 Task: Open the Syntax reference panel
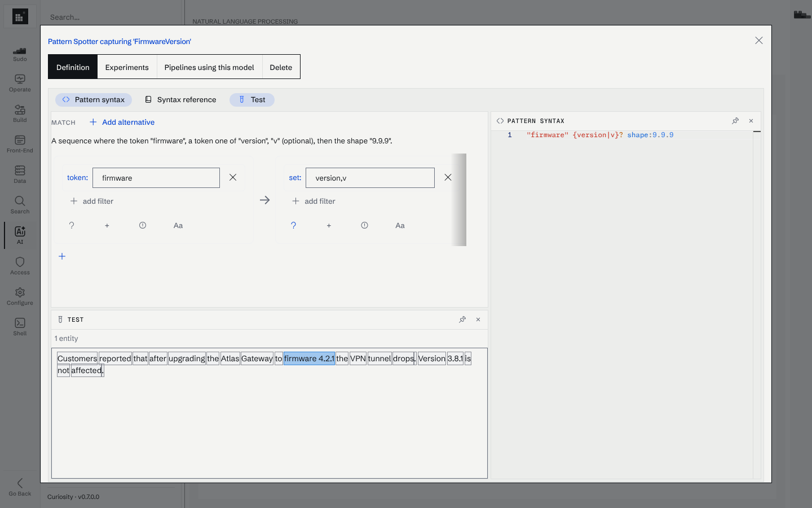click(180, 99)
